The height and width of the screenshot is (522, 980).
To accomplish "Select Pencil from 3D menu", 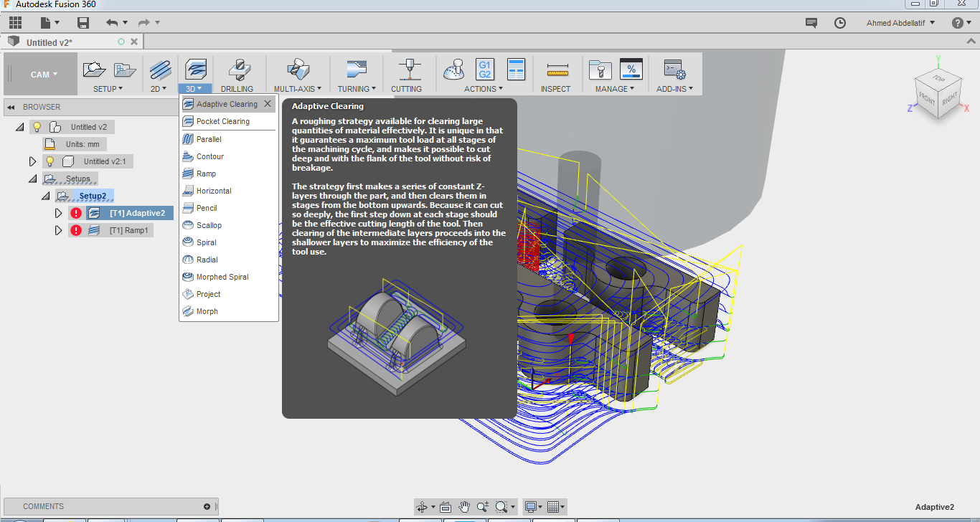I will pyautogui.click(x=228, y=208).
